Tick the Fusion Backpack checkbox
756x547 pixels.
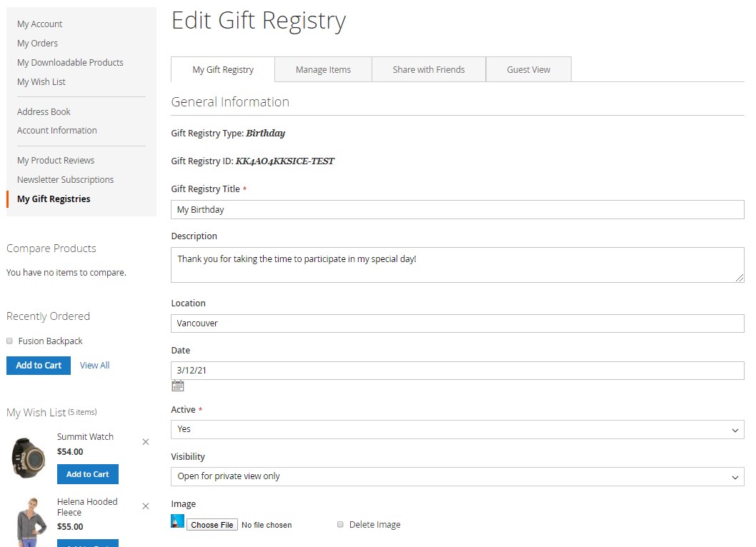point(10,341)
